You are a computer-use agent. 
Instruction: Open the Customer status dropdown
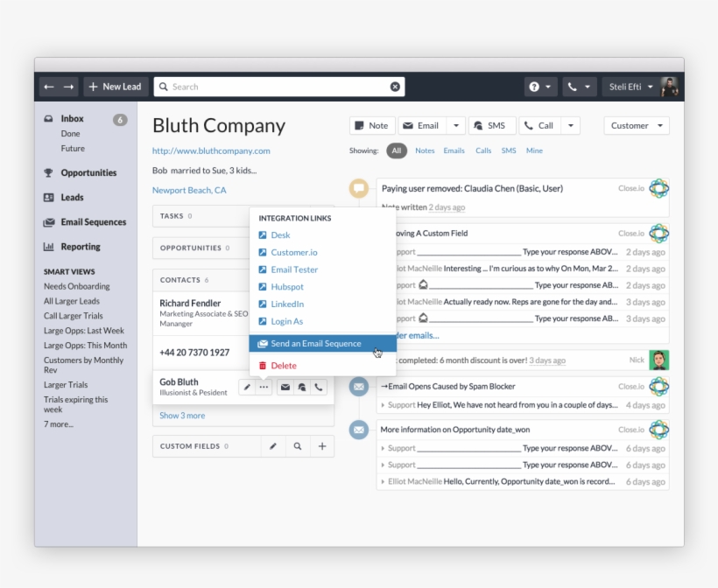coord(637,126)
